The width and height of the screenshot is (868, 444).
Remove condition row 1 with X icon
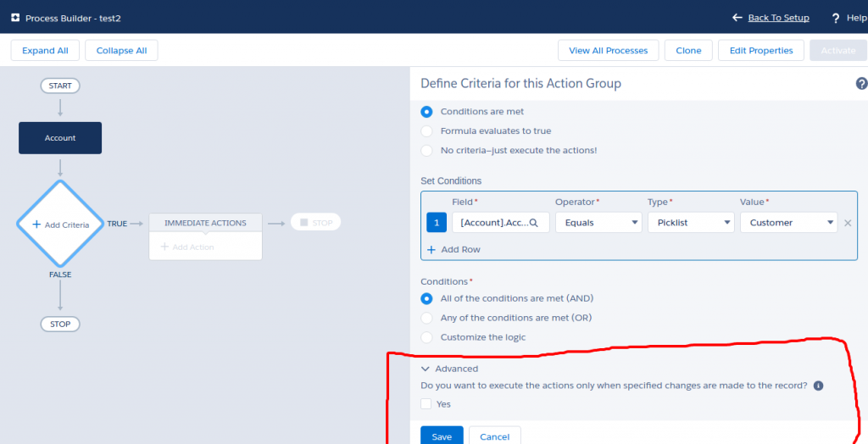pos(848,223)
